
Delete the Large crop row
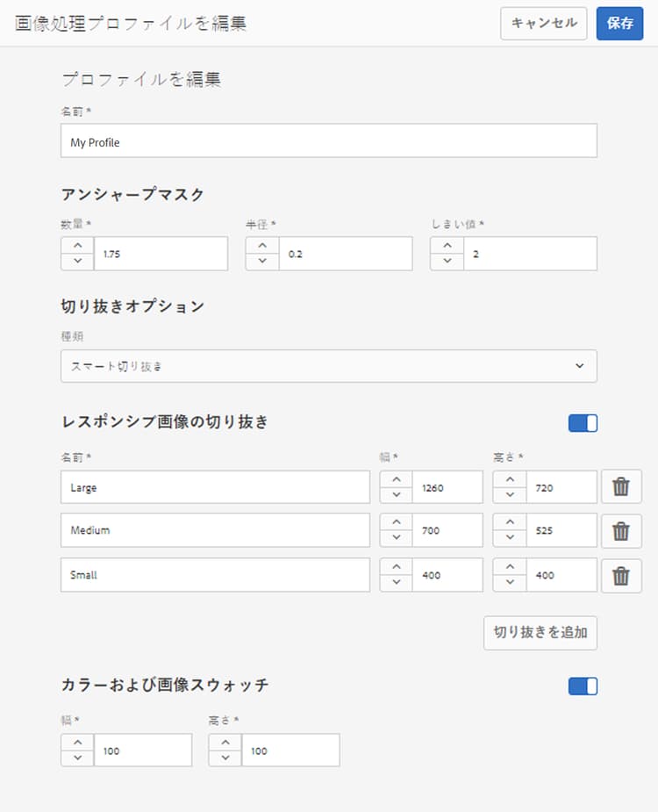click(621, 486)
